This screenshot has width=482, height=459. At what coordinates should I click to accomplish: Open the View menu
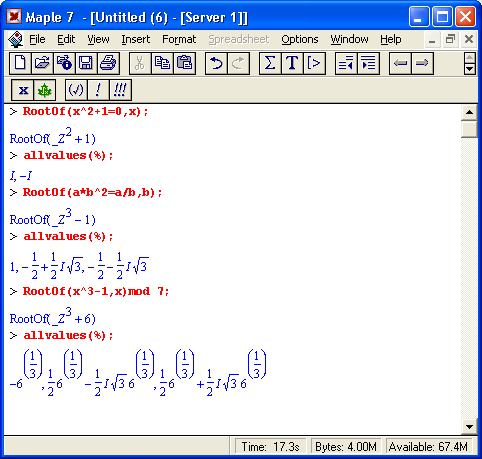(98, 39)
